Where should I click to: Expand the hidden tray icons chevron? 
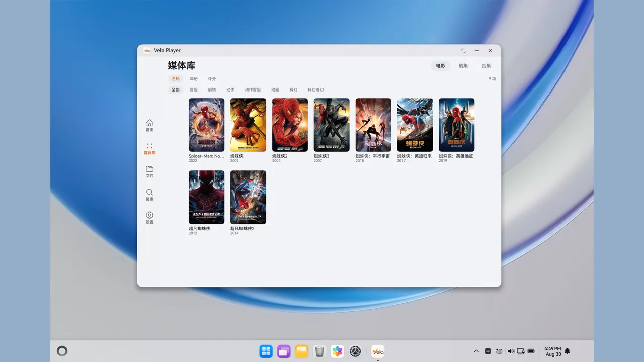pyautogui.click(x=476, y=351)
